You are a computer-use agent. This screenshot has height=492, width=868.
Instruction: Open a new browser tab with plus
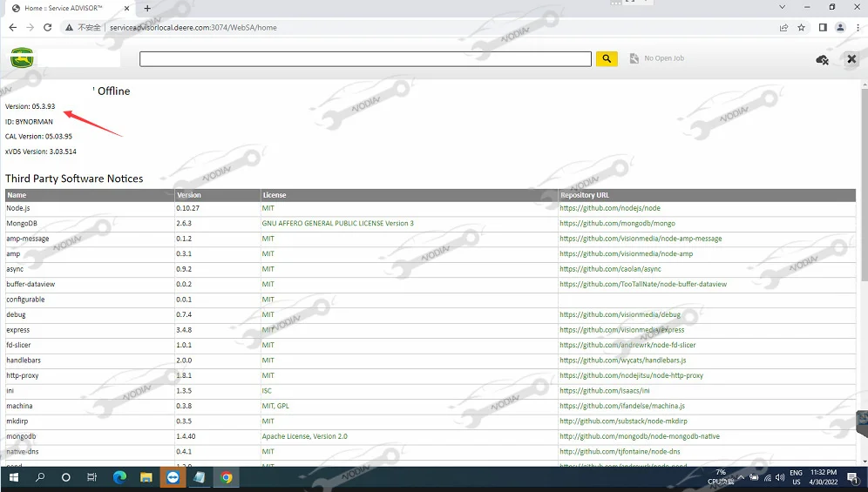[147, 9]
